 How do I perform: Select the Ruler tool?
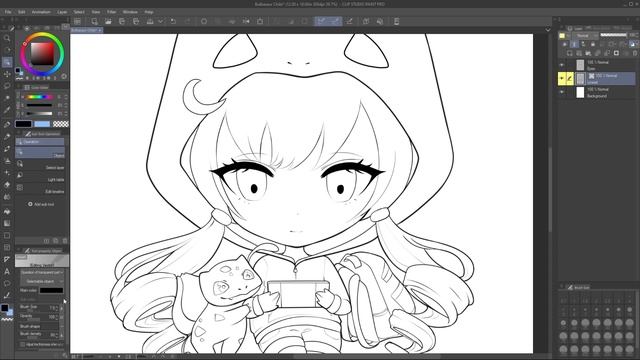7,259
